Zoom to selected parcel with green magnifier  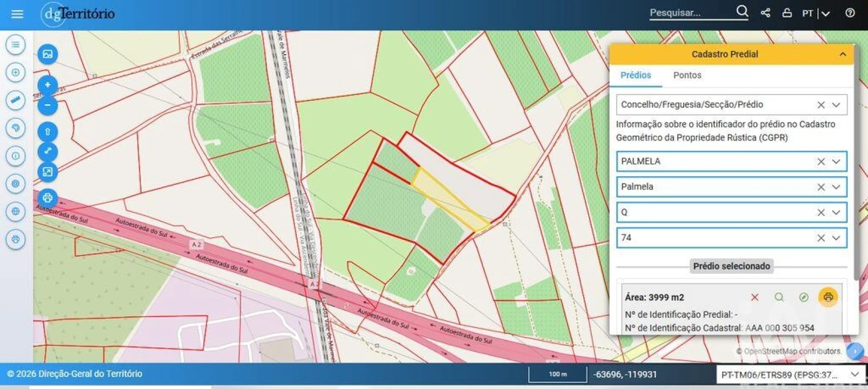point(779,297)
